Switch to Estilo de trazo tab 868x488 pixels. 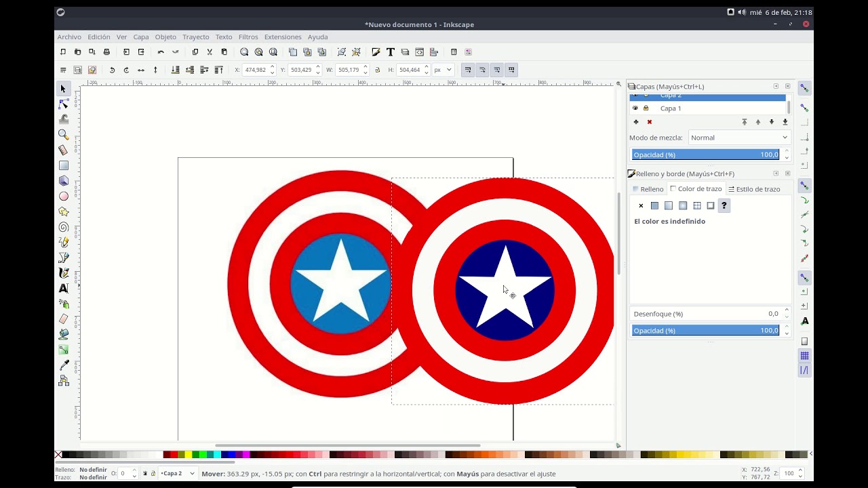pos(754,189)
